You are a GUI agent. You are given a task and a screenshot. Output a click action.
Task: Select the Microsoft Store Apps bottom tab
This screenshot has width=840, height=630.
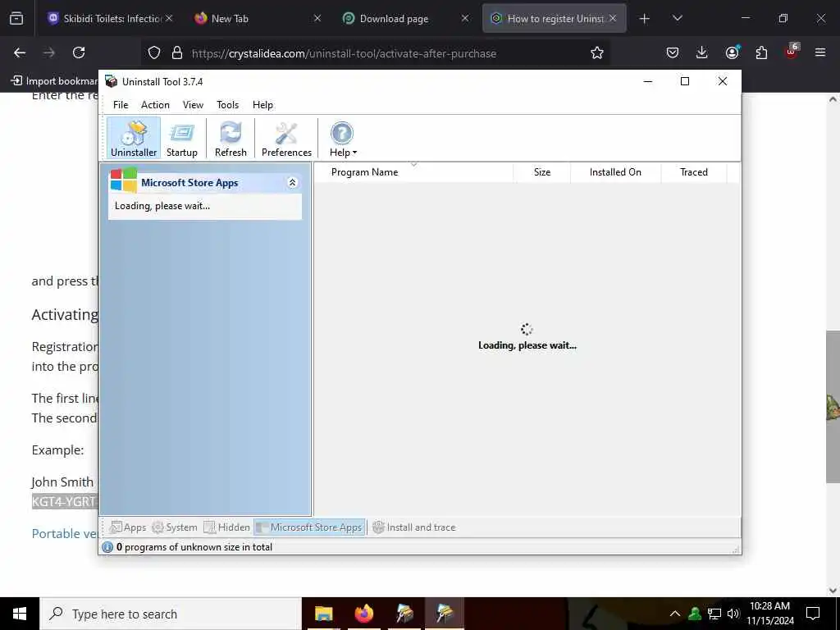click(309, 527)
